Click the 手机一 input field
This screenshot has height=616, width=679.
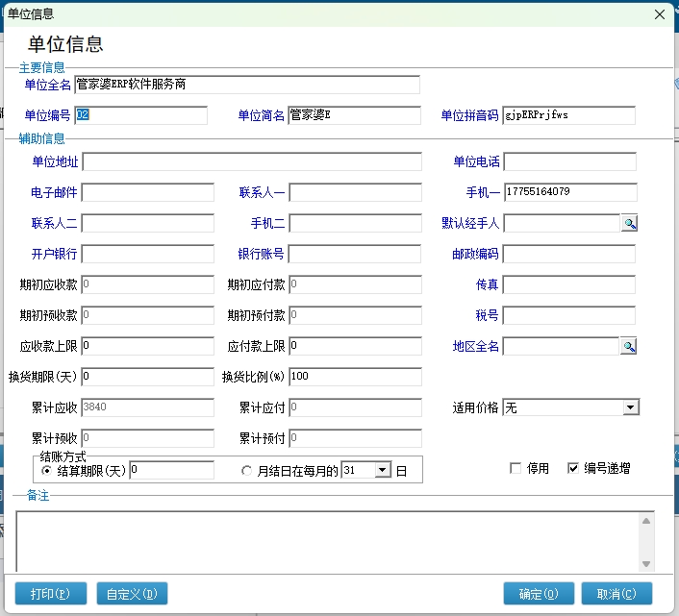(570, 192)
